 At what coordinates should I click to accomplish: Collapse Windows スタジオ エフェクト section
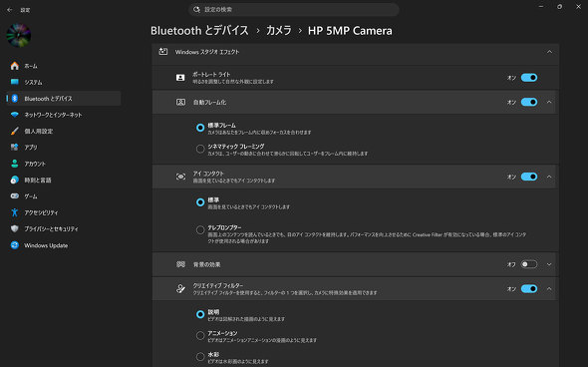(x=549, y=52)
